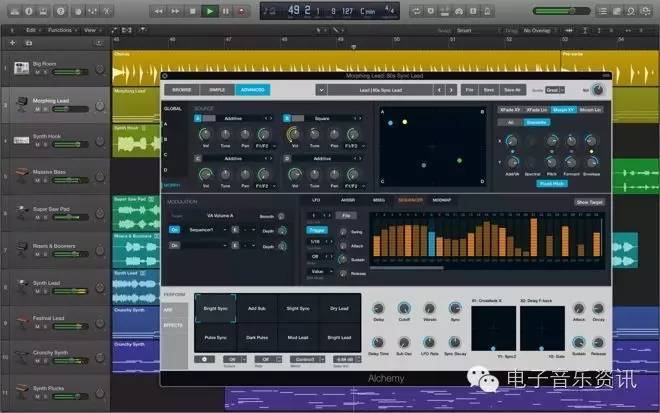Click the add track plus icon
Screen dimensions: 660x413
coord(11,43)
